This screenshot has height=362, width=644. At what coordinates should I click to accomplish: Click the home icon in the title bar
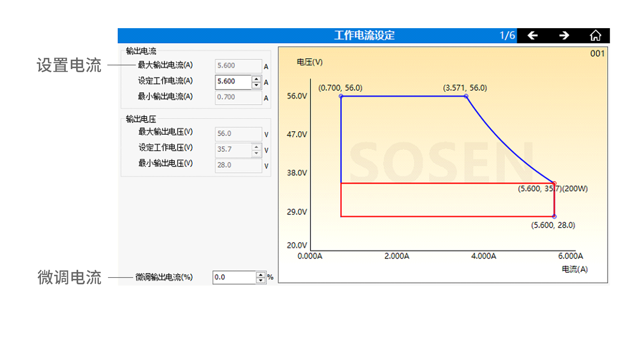pos(596,35)
